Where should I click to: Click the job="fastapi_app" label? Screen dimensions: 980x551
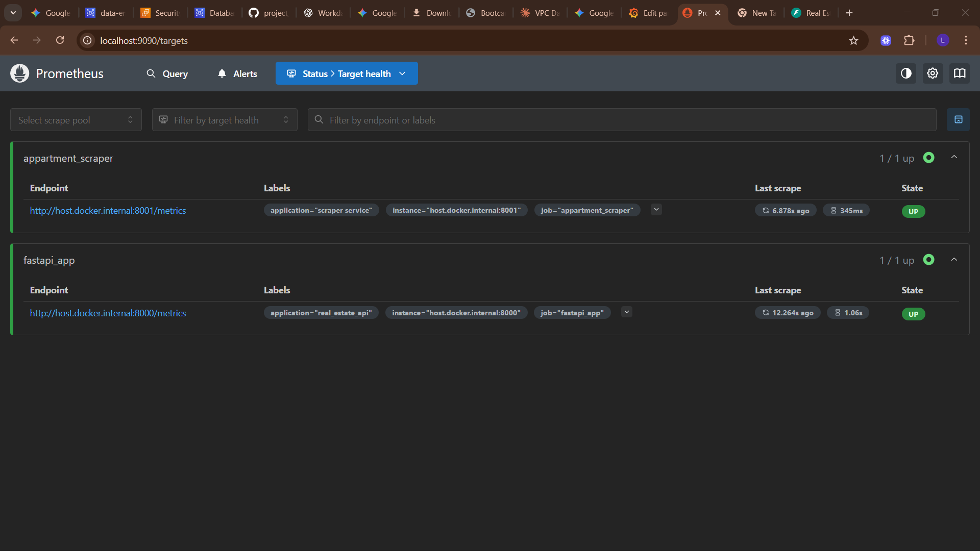pyautogui.click(x=572, y=313)
